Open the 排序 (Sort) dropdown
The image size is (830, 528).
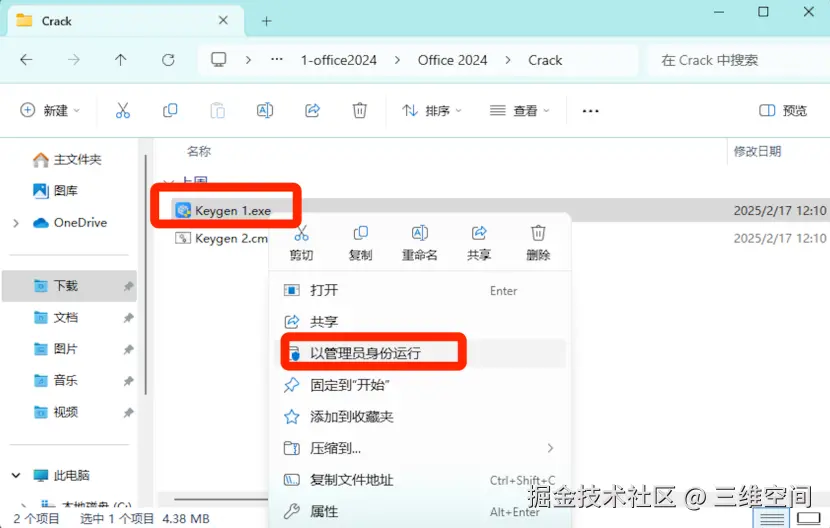point(431,110)
